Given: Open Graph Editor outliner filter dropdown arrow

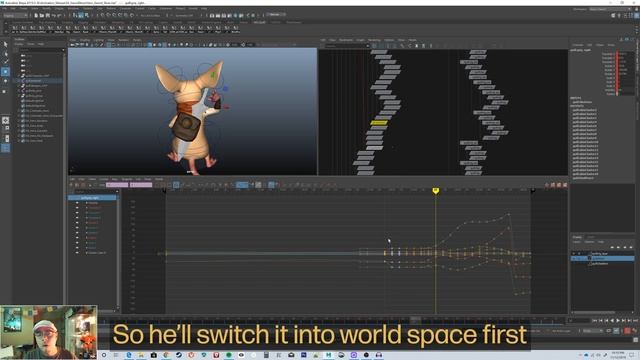Looking at the screenshot, I should [118, 191].
